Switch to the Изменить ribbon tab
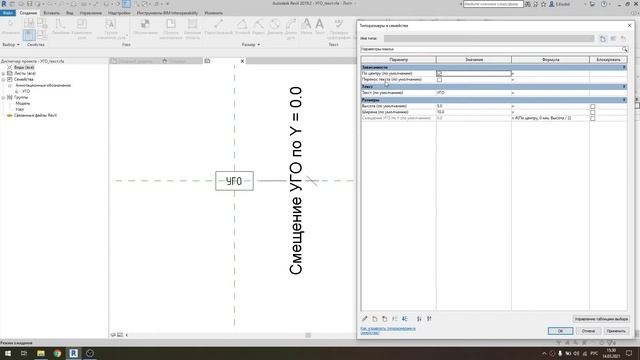 pyautogui.click(x=213, y=13)
